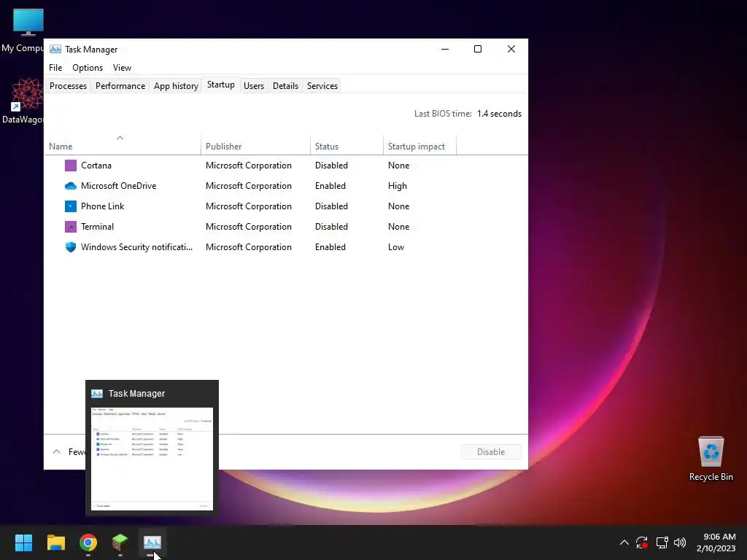Open the Minecraft grass block taskbar icon
The image size is (747, 560).
point(120,542)
